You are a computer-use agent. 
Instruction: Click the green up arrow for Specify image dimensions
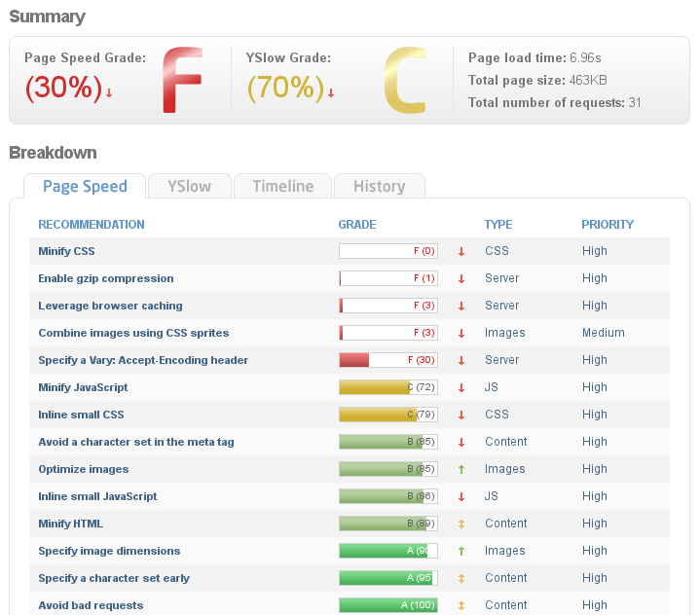pos(461,551)
